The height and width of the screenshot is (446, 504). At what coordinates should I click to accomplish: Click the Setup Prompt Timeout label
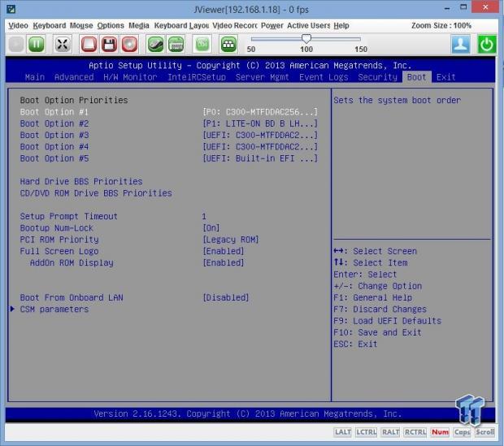69,216
